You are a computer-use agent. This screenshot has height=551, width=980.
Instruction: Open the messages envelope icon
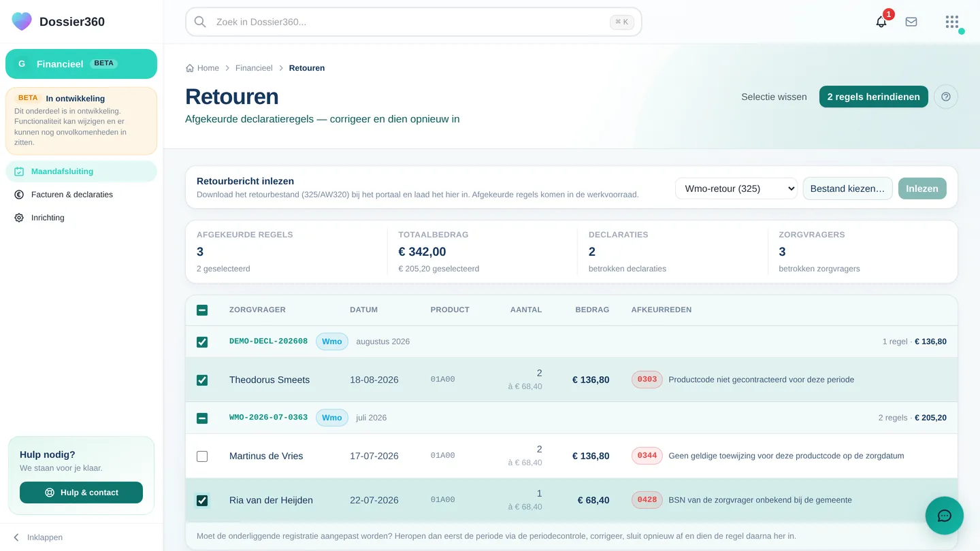pos(911,22)
